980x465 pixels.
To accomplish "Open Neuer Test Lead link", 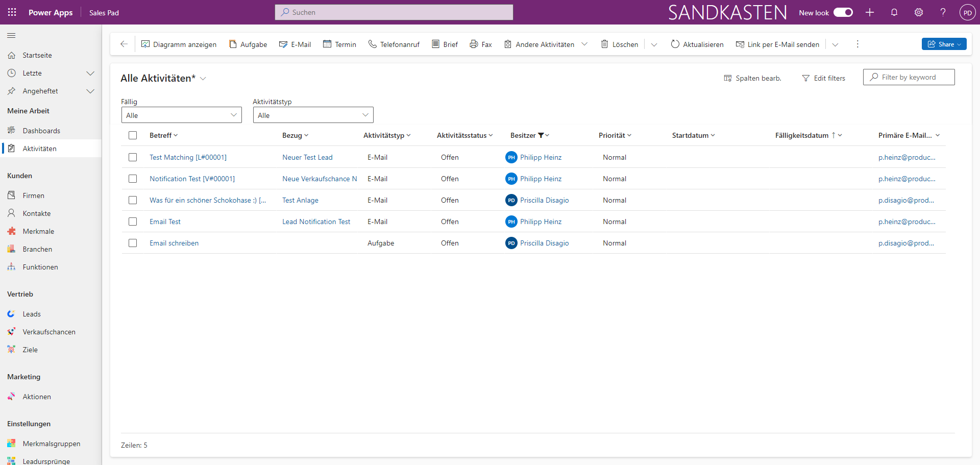I will (x=307, y=157).
